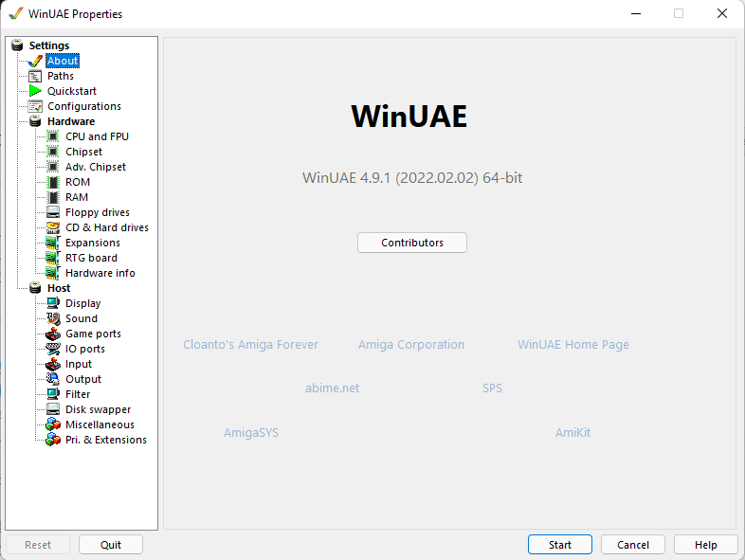
Task: Minimize the WinUAE Properties window
Action: (636, 14)
